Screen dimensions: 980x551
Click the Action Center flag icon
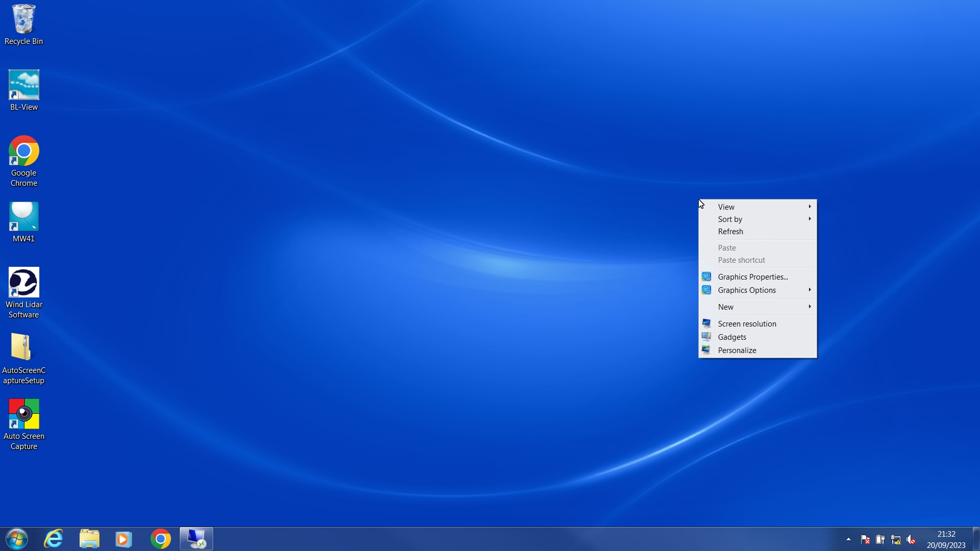point(865,539)
